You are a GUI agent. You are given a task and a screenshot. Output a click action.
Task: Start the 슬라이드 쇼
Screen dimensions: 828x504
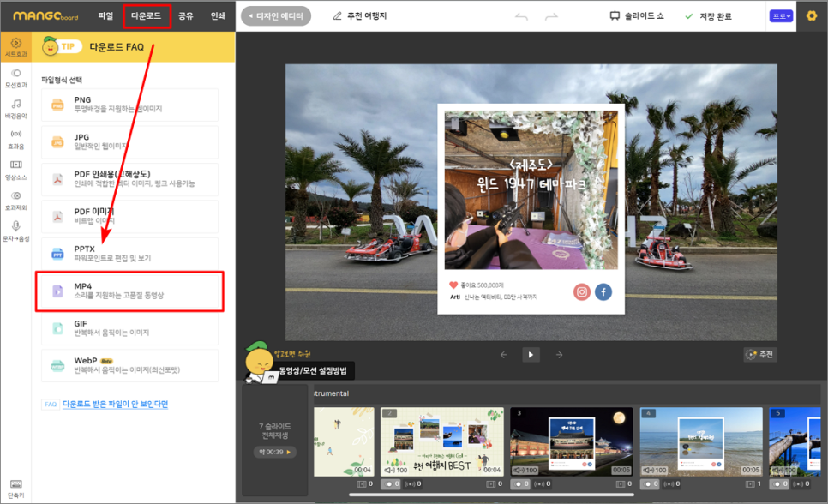(636, 16)
